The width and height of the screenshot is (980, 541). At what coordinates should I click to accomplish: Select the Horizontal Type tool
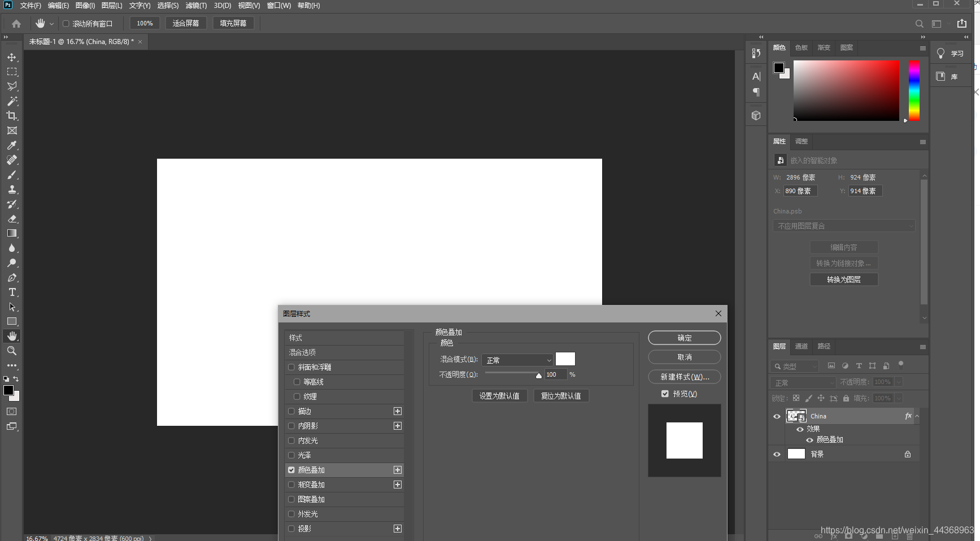coord(12,292)
